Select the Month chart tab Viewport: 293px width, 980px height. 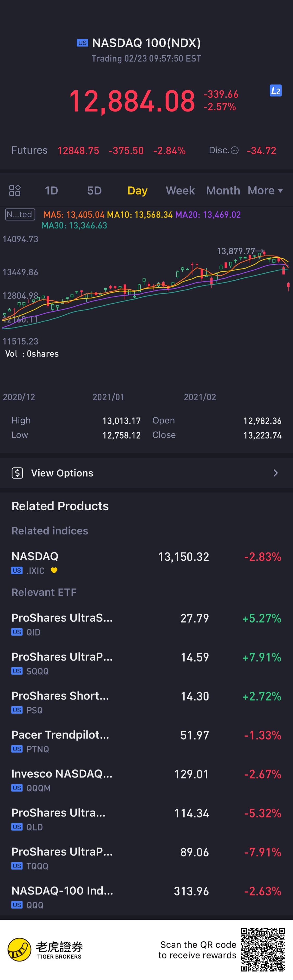click(x=223, y=190)
